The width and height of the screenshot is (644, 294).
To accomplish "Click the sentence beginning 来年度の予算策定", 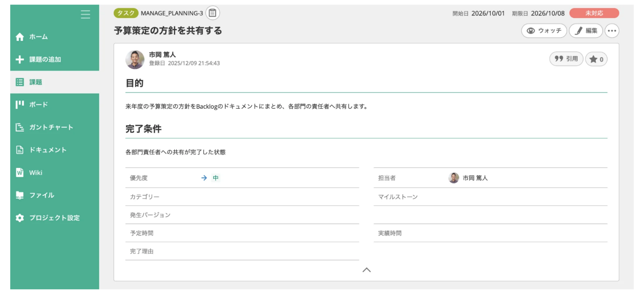I will [x=247, y=106].
